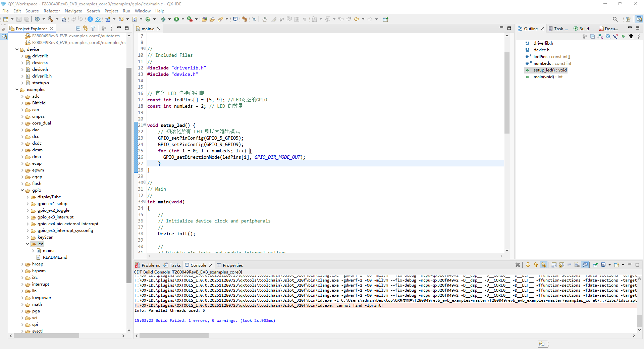Launch the Debug bug icon
Viewport: 644px width, 349px height.
[x=163, y=19]
